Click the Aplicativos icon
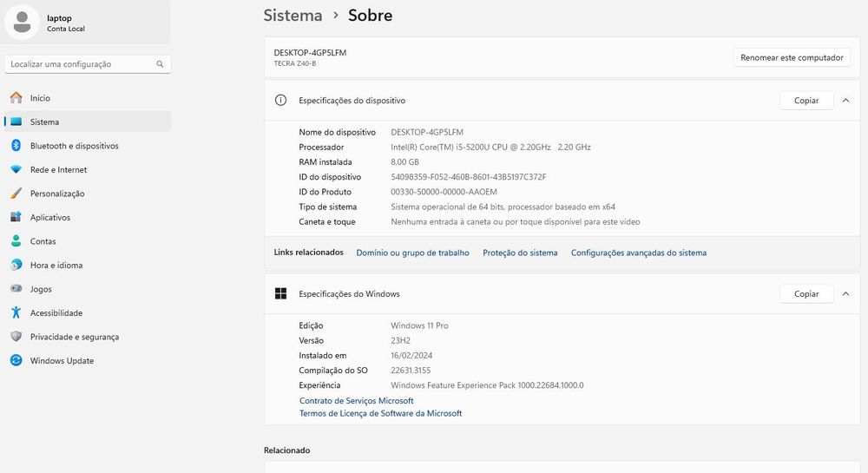The width and height of the screenshot is (868, 473). [16, 217]
